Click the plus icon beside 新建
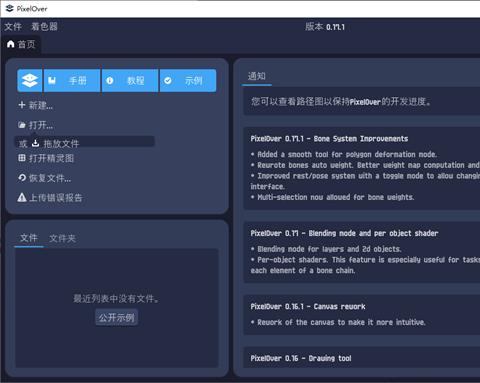 (22, 105)
